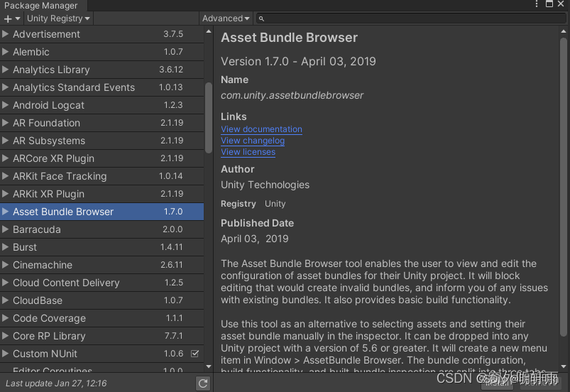Select the Barracuda package name
This screenshot has width=570, height=392.
point(37,229)
